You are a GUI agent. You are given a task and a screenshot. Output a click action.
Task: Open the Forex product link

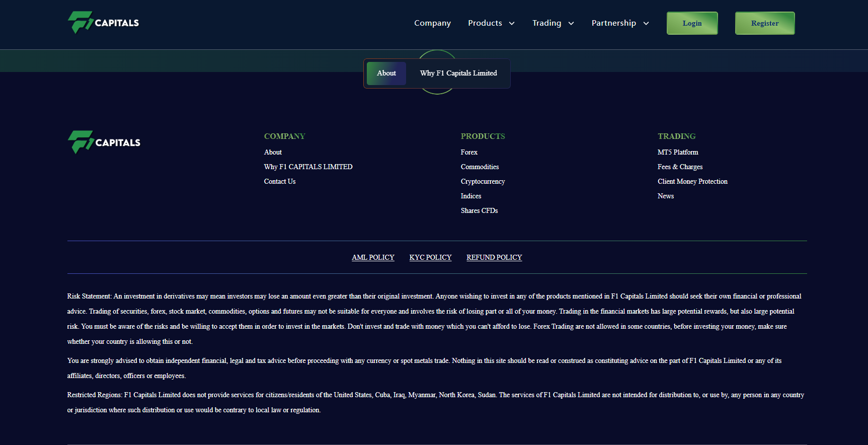click(469, 152)
